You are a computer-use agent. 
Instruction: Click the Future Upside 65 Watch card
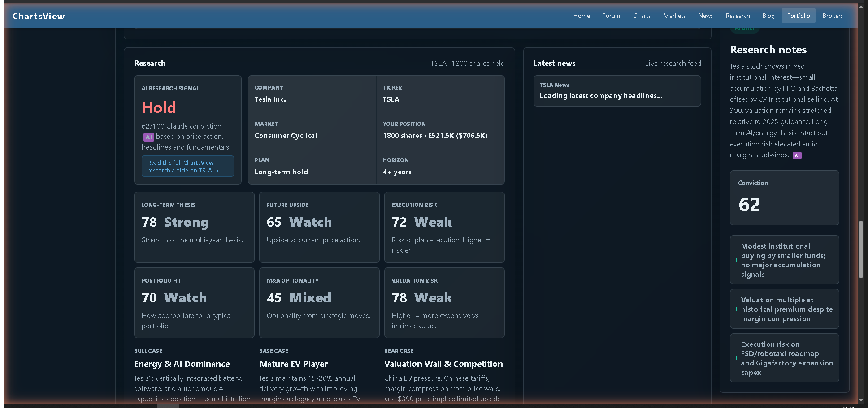click(x=319, y=227)
